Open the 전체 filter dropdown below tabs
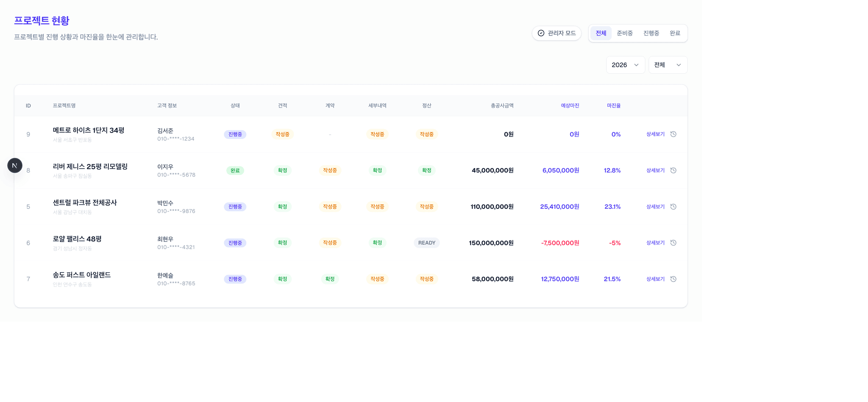Viewport: 868px width, 402px height. [x=668, y=65]
